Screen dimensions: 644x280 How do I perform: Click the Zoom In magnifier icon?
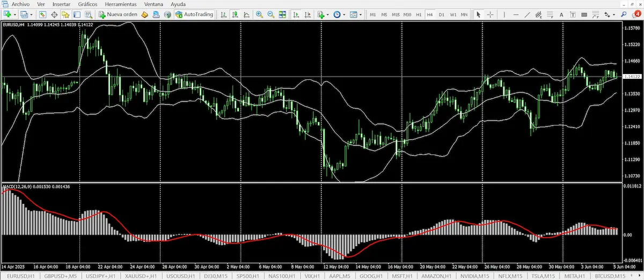[x=260, y=14]
